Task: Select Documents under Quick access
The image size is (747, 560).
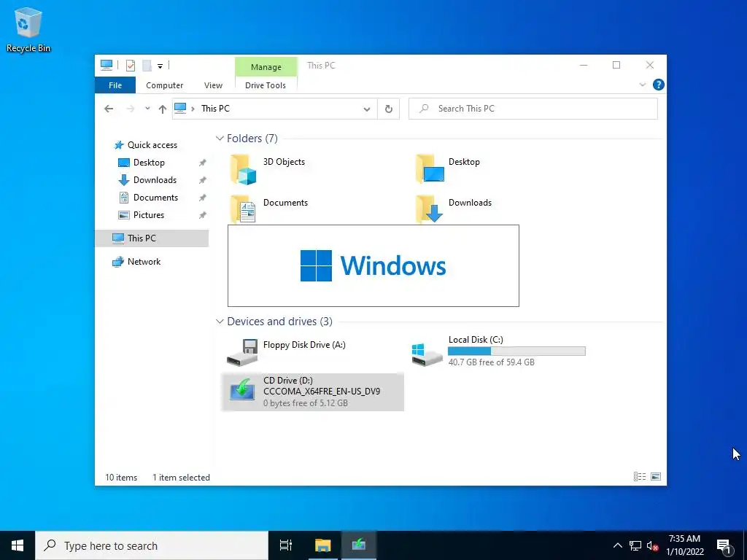Action: (x=155, y=198)
